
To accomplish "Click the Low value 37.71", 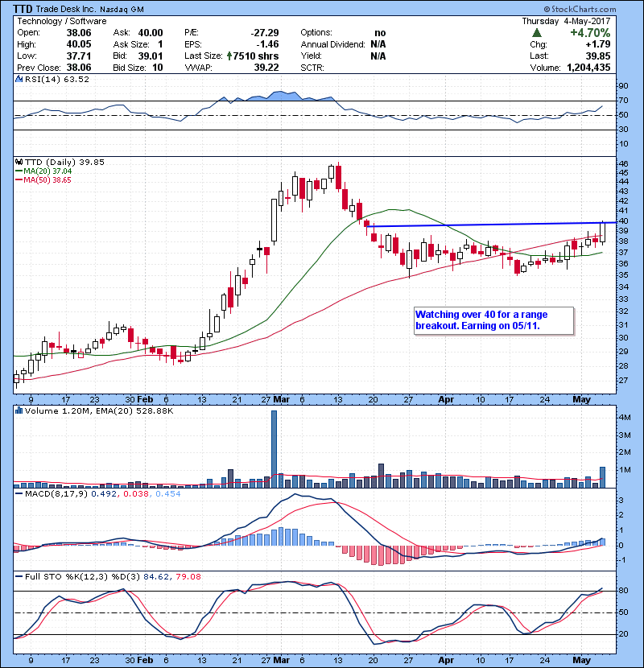I will click(79, 56).
